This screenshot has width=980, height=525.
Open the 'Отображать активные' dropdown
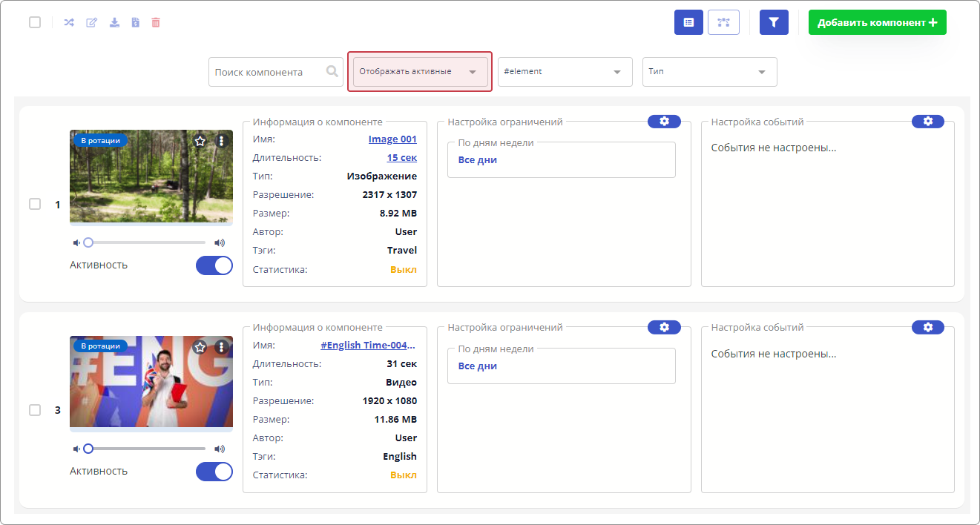point(419,72)
